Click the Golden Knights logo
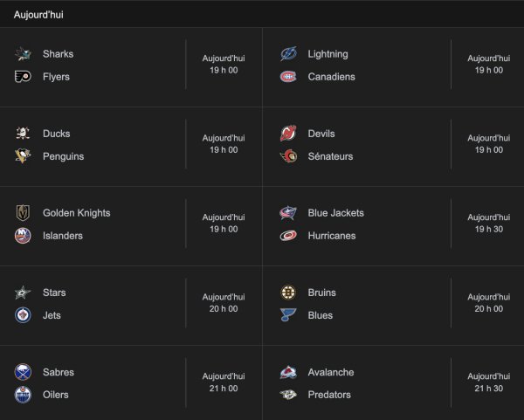The width and height of the screenshot is (524, 420). (23, 213)
